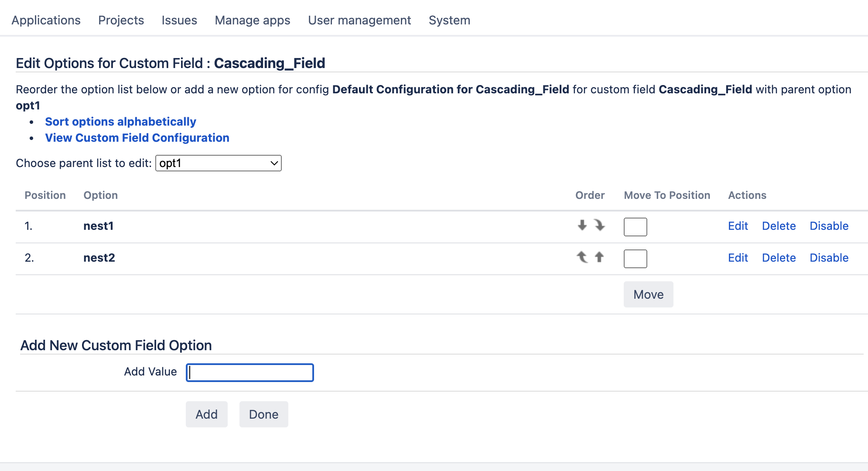Disable the nest2 option

829,258
